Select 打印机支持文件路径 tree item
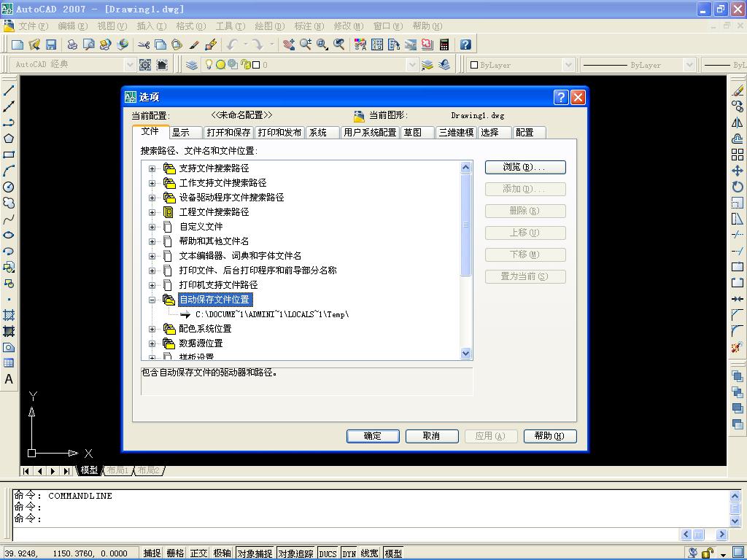Image resolution: width=747 pixels, height=560 pixels. (218, 285)
